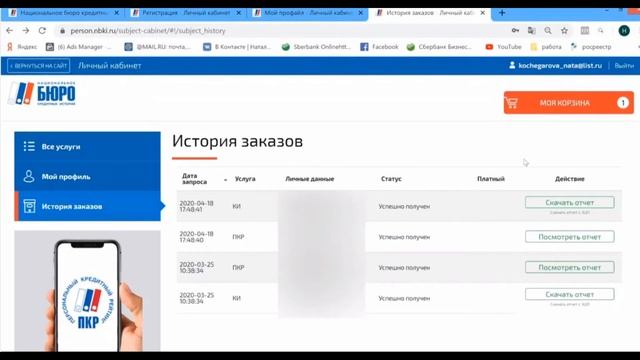This screenshot has height=360, width=640.
Task: Click the translate page icon
Action: (x=531, y=31)
